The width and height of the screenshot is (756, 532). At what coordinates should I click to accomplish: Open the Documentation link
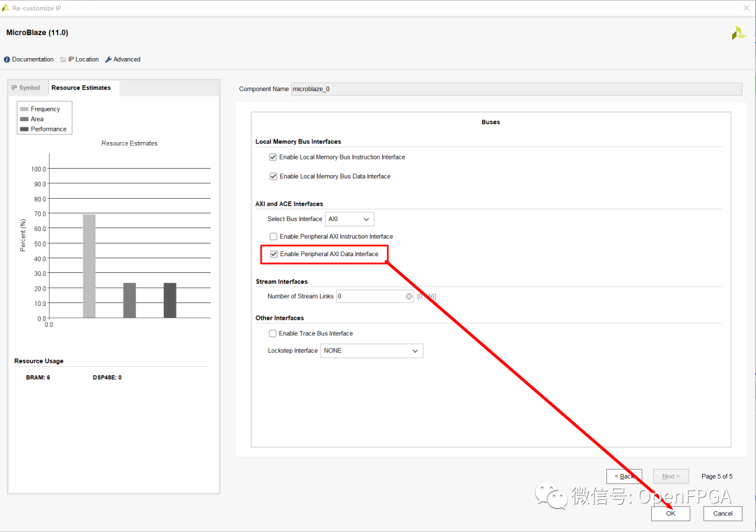click(33, 59)
